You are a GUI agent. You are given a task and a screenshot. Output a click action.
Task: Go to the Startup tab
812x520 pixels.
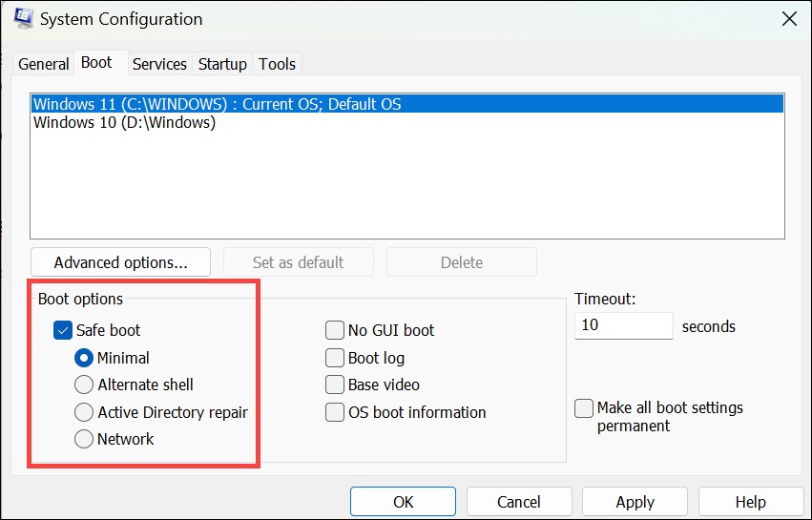[222, 64]
